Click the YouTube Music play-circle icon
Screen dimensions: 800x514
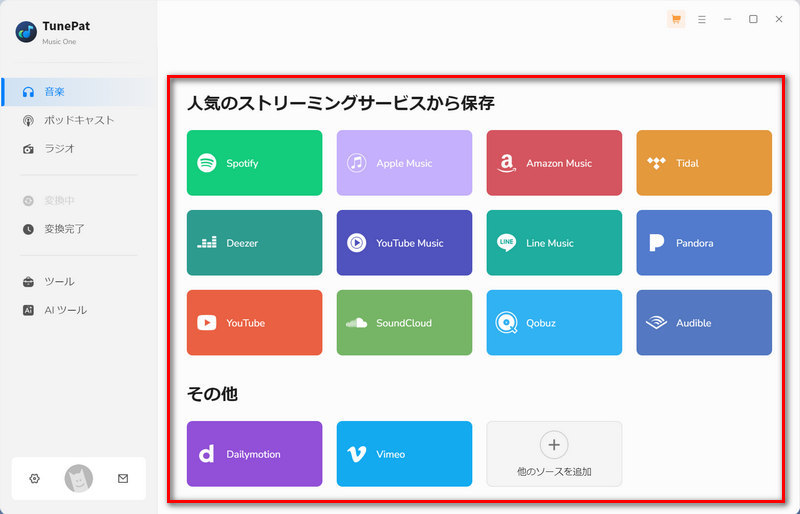pos(356,242)
